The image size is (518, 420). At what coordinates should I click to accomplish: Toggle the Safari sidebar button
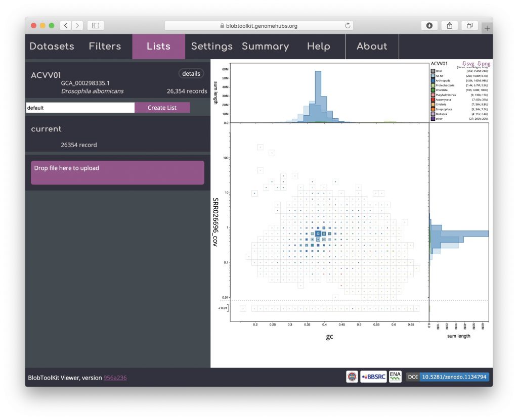96,25
